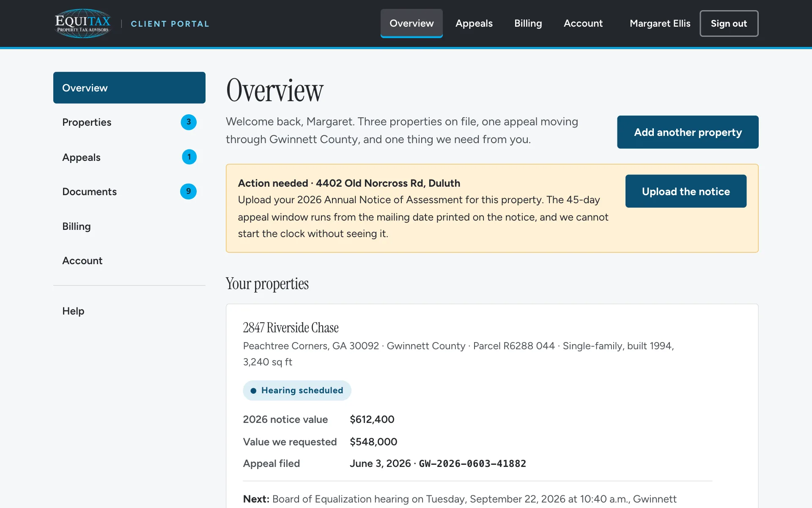This screenshot has height=508, width=812.
Task: Select Overview in the left sidebar
Action: [129, 88]
